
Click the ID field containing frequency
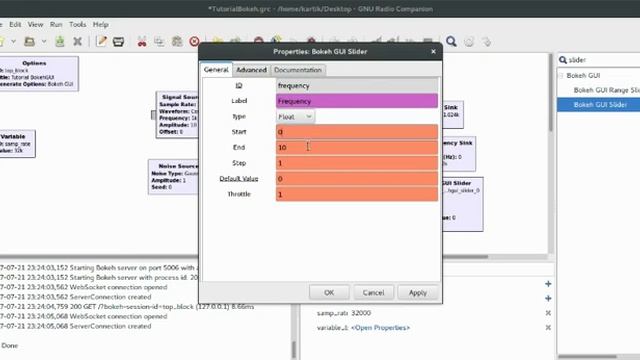pos(357,86)
